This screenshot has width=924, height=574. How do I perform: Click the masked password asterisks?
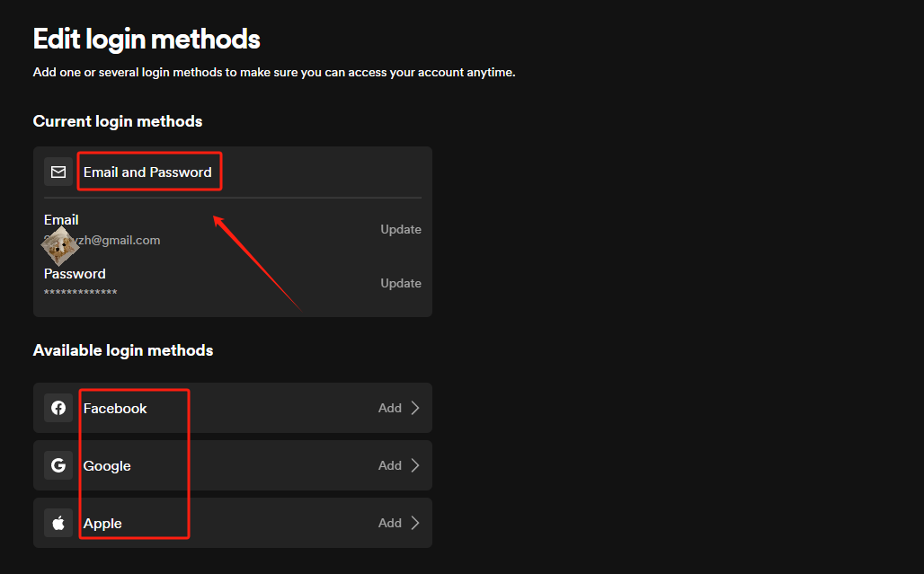(x=80, y=293)
